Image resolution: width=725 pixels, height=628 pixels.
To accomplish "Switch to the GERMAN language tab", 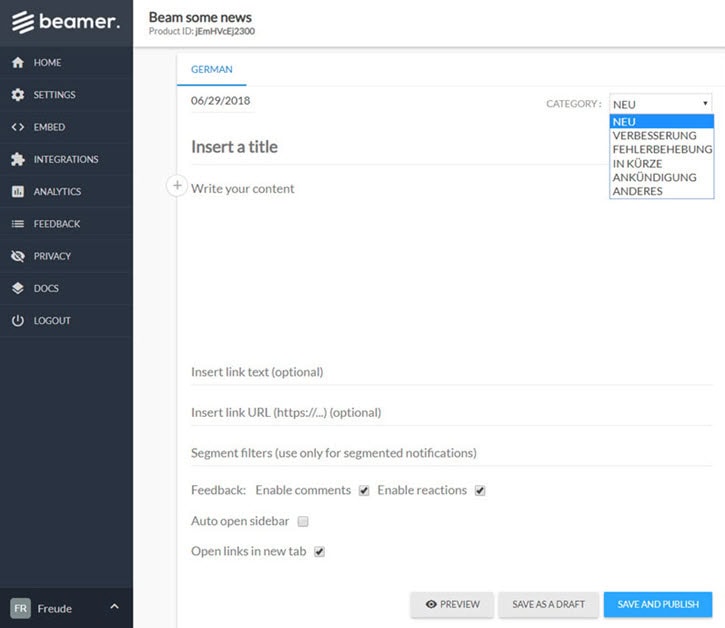I will pos(212,70).
